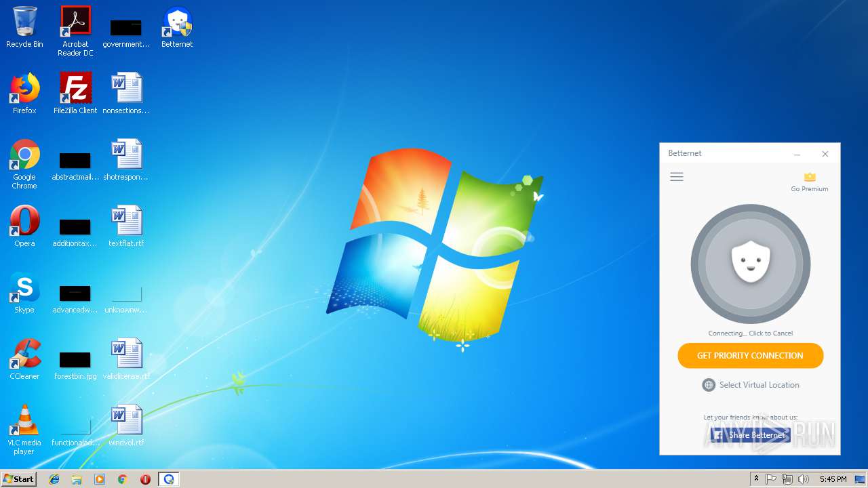
Task: Select the FileZilla Client desktop icon
Action: [75, 94]
